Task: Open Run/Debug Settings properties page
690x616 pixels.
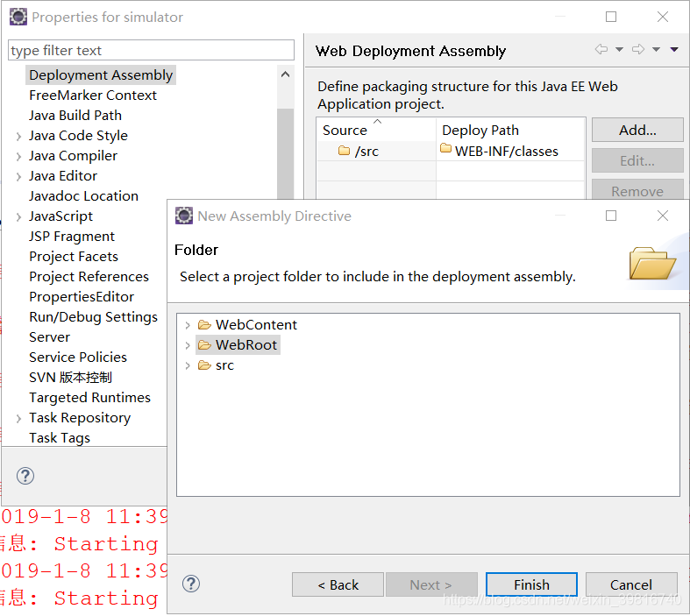Action: 93,317
